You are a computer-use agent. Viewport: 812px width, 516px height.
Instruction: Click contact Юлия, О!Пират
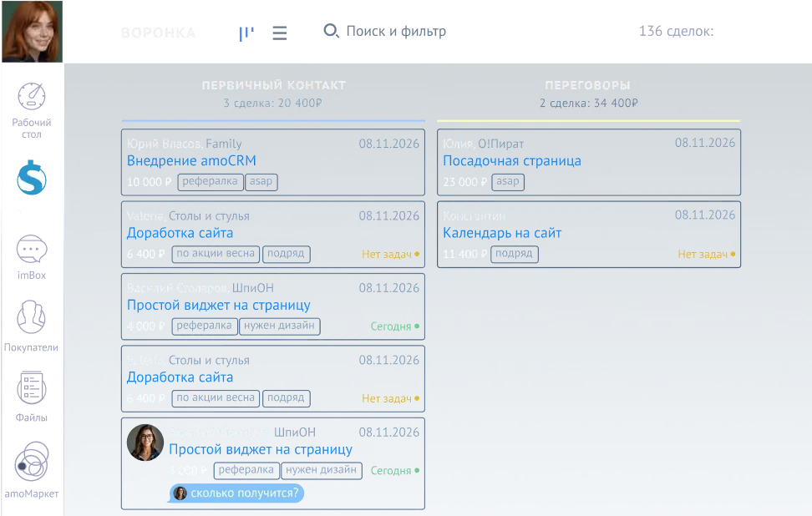[483, 144]
